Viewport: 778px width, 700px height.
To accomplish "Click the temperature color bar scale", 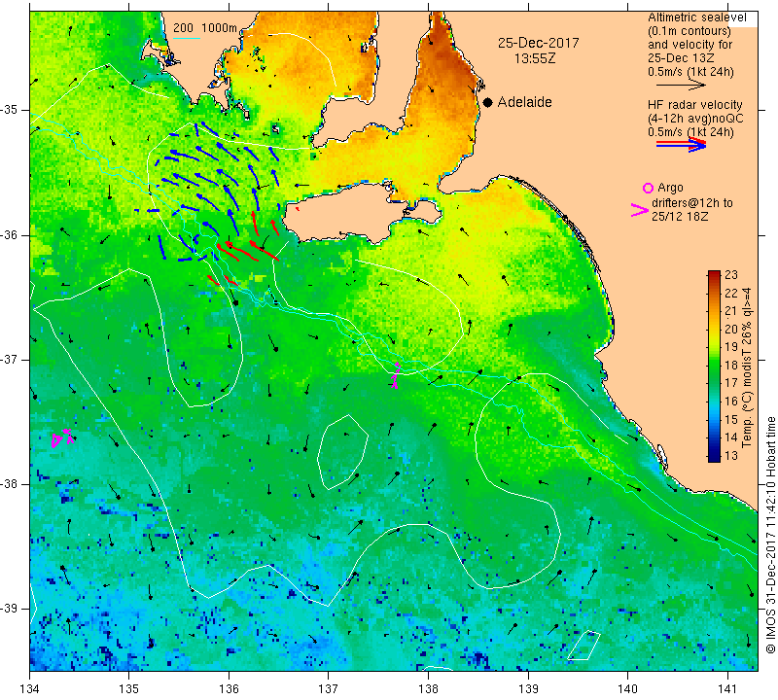I will click(x=714, y=367).
